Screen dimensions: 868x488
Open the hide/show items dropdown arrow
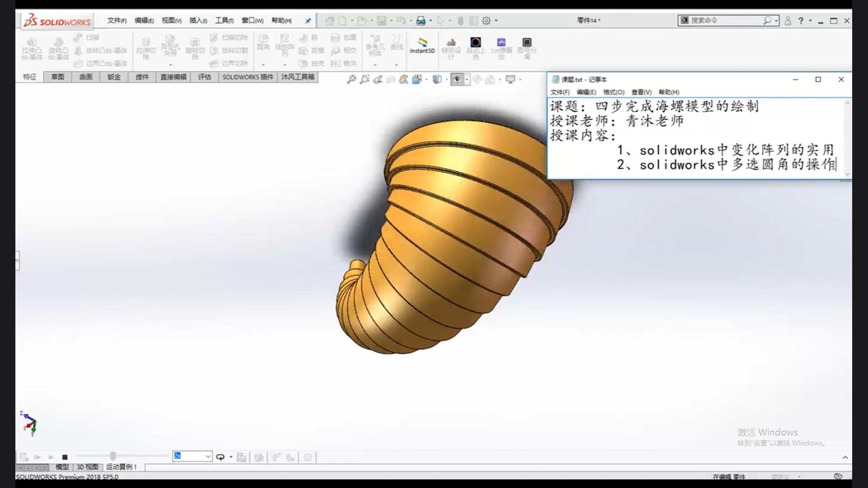coord(467,80)
